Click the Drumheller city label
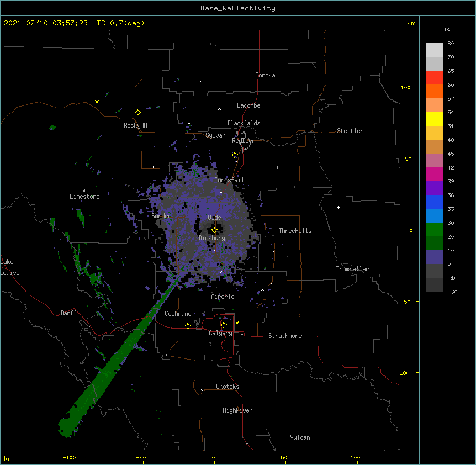 tap(352, 269)
